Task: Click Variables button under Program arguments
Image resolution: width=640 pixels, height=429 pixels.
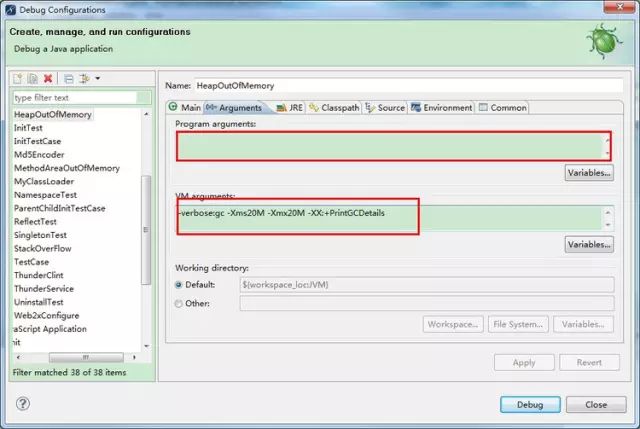Action: (x=589, y=173)
